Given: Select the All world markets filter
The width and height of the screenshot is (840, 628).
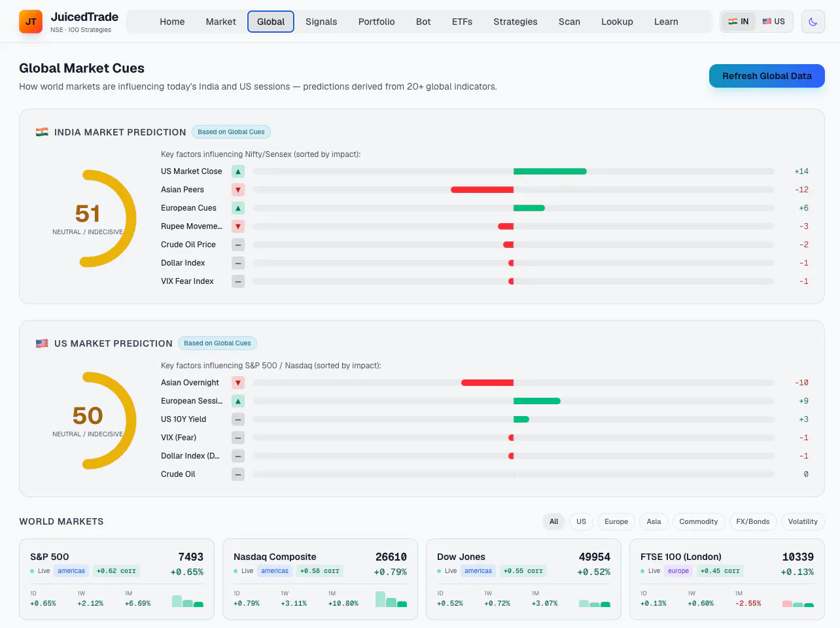Looking at the screenshot, I should click(554, 521).
